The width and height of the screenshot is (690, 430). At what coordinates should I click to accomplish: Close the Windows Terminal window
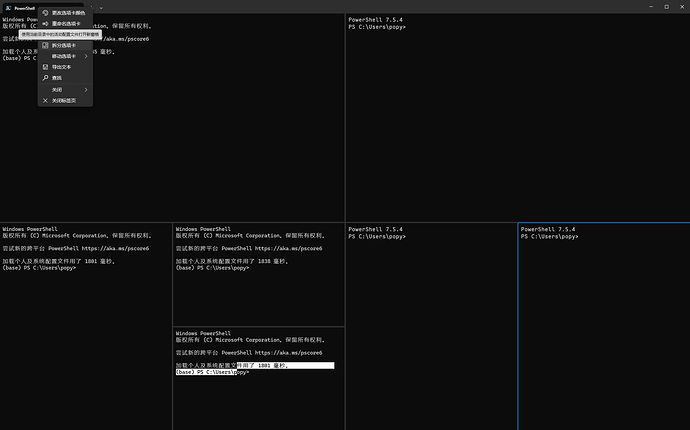(682, 7)
